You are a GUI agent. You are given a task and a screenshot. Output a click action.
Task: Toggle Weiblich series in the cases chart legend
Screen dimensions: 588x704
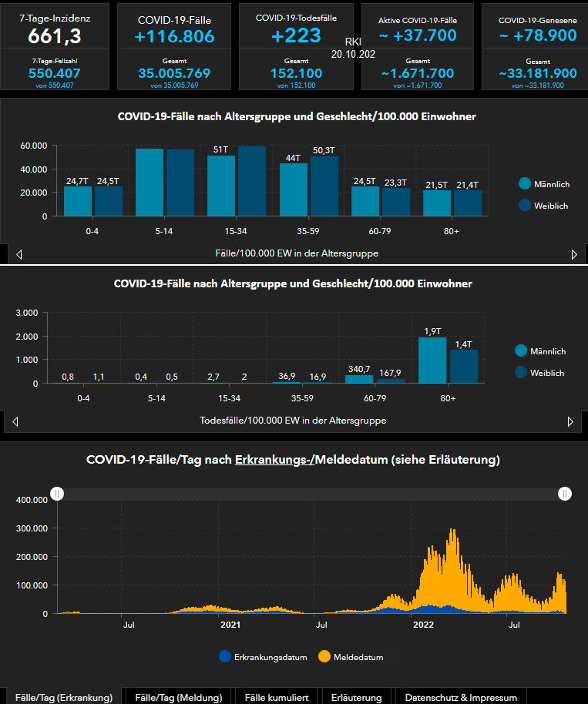point(543,205)
